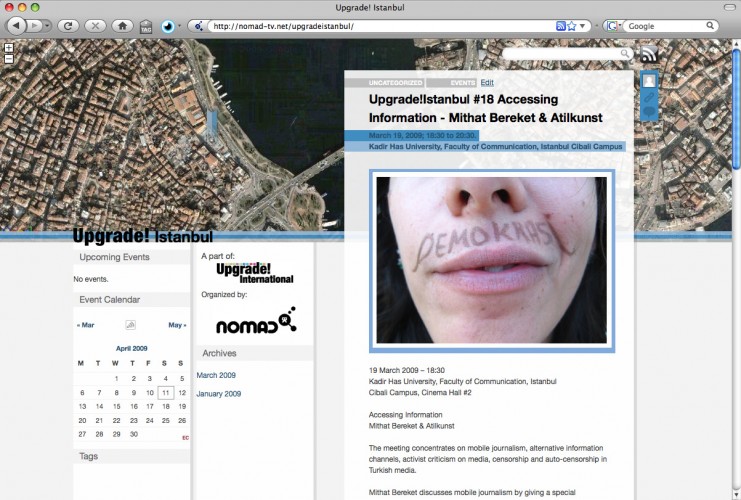Select April 30 in the event calendar

[134, 434]
